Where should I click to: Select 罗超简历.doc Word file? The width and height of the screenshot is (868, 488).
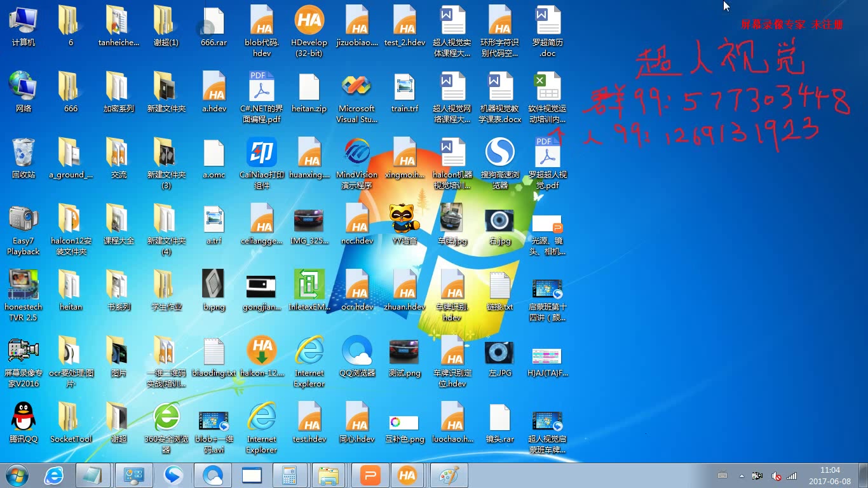(x=548, y=31)
